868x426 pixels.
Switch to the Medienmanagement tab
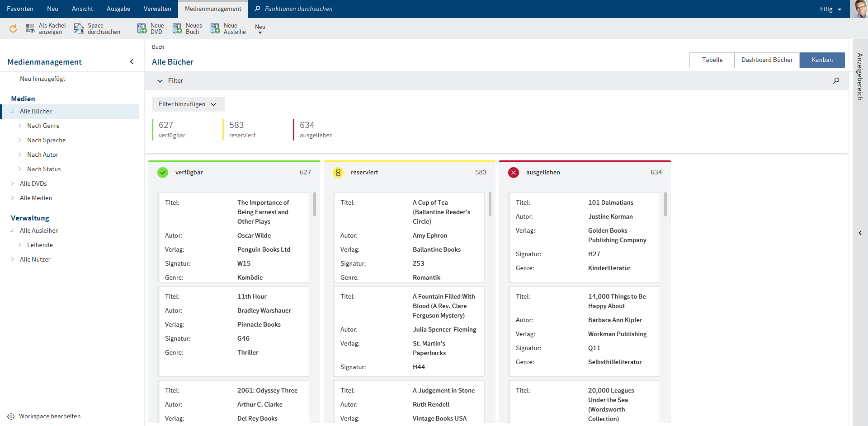[212, 8]
